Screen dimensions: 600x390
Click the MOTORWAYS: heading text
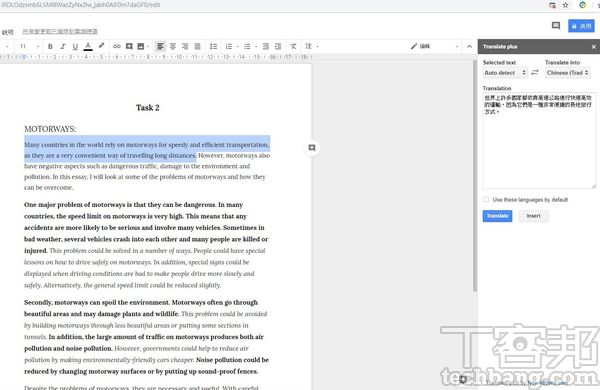(50, 129)
